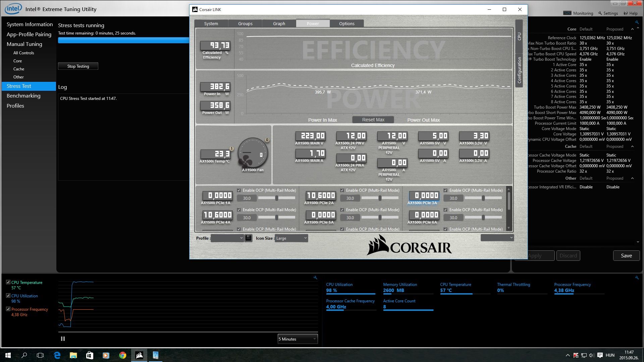The image size is (644, 362).
Task: Click PCIe 4A OCP value field 30.0
Action: (x=247, y=218)
